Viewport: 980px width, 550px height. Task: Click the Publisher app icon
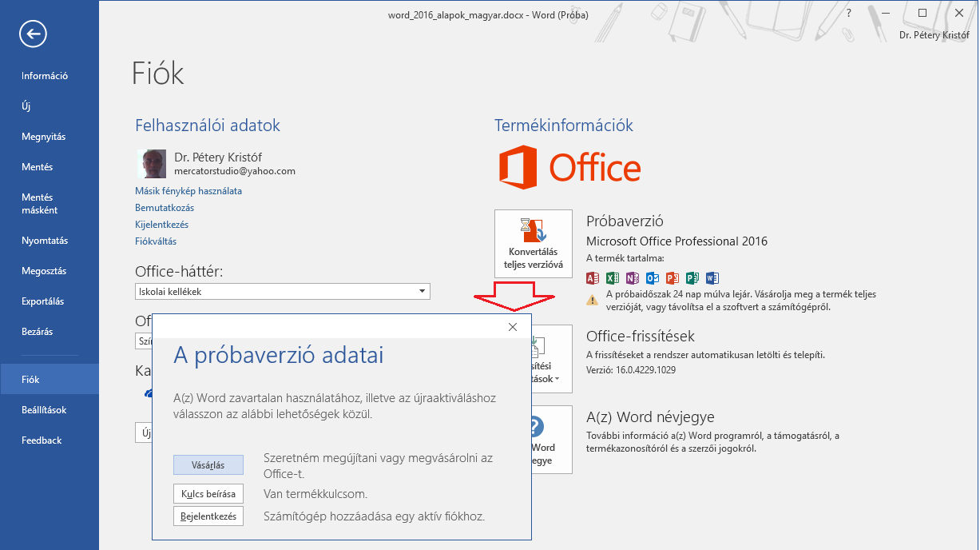(x=692, y=278)
